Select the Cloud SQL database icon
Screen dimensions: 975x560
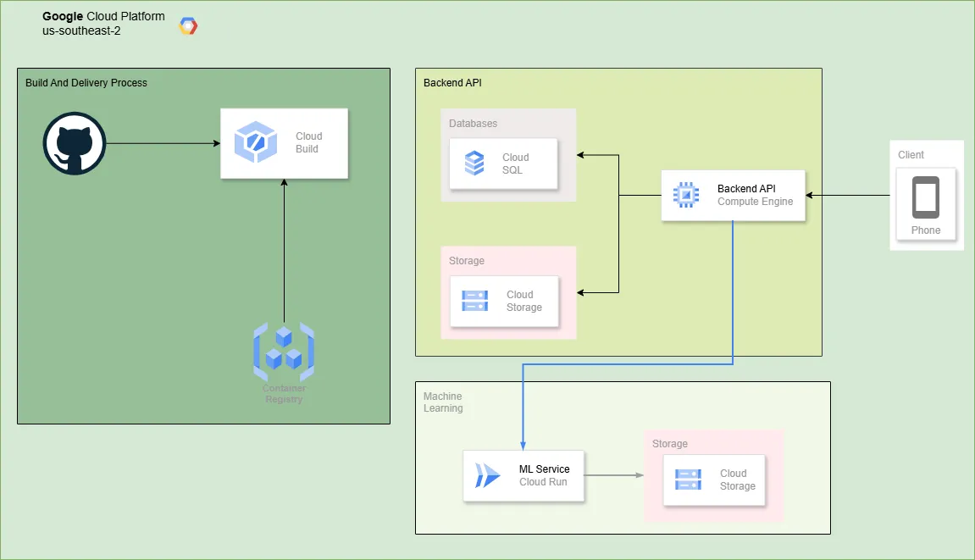(x=474, y=163)
